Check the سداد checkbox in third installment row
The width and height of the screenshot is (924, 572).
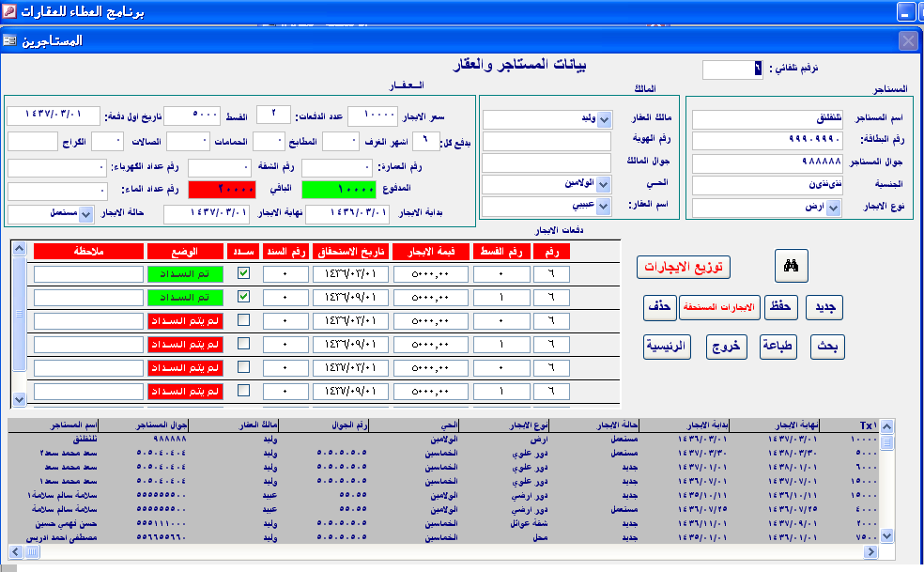(243, 320)
